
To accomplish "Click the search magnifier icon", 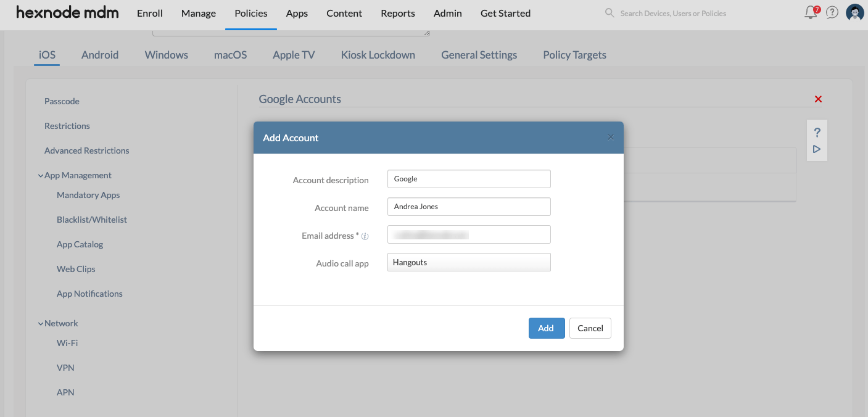I will 609,12.
